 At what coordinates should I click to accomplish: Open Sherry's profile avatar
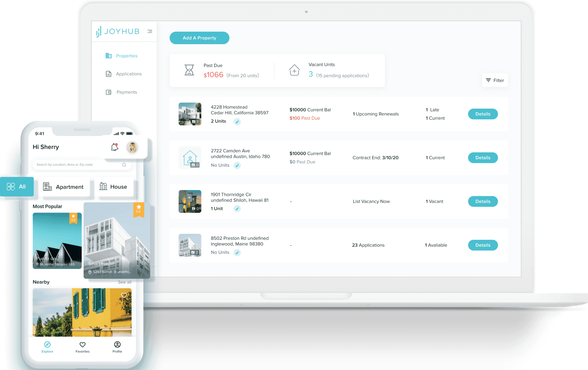(x=132, y=147)
